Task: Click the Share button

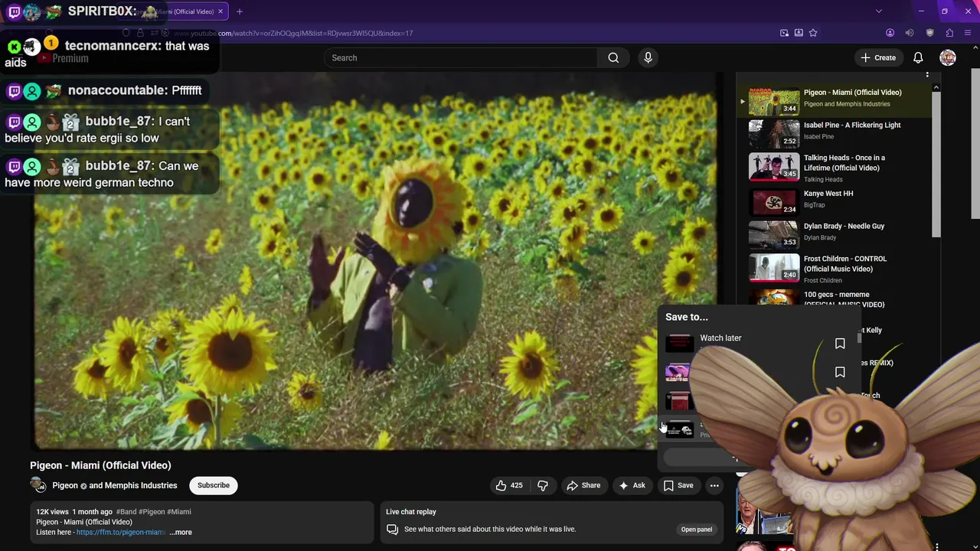Action: tap(583, 485)
